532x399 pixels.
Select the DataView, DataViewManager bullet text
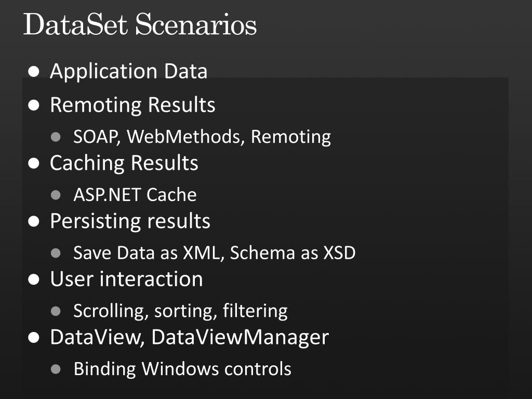coord(189,338)
